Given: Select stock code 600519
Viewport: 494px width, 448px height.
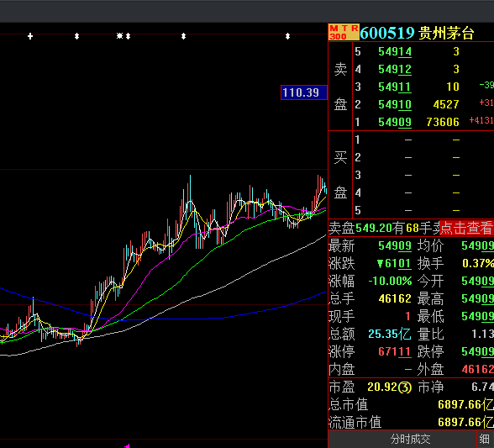Looking at the screenshot, I should coord(387,33).
